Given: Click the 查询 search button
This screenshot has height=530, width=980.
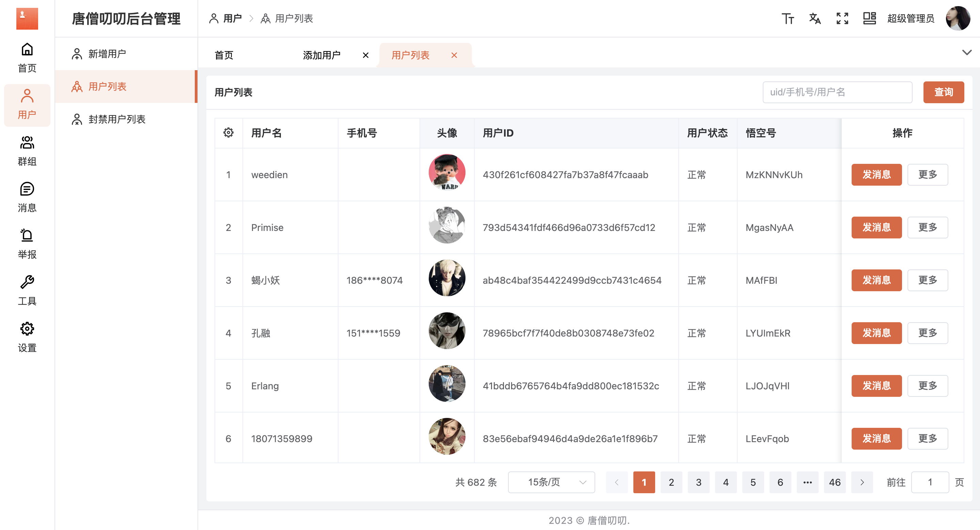Looking at the screenshot, I should tap(944, 92).
